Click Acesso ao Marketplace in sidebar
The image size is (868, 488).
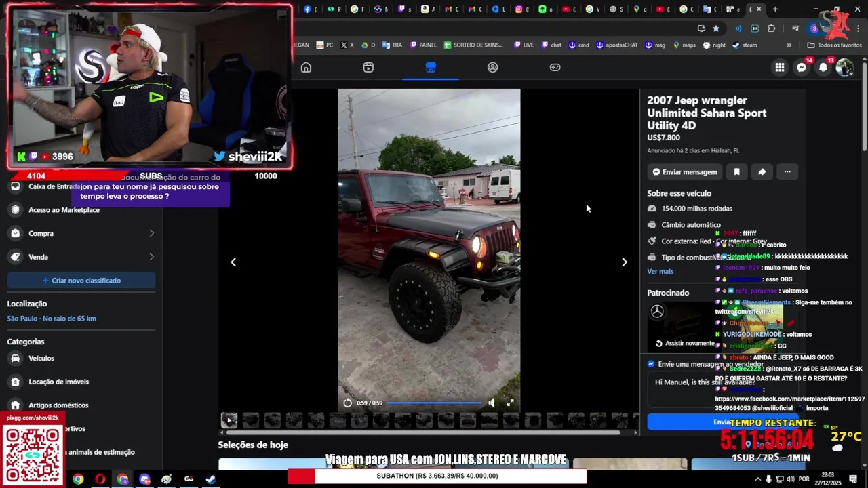coord(64,210)
